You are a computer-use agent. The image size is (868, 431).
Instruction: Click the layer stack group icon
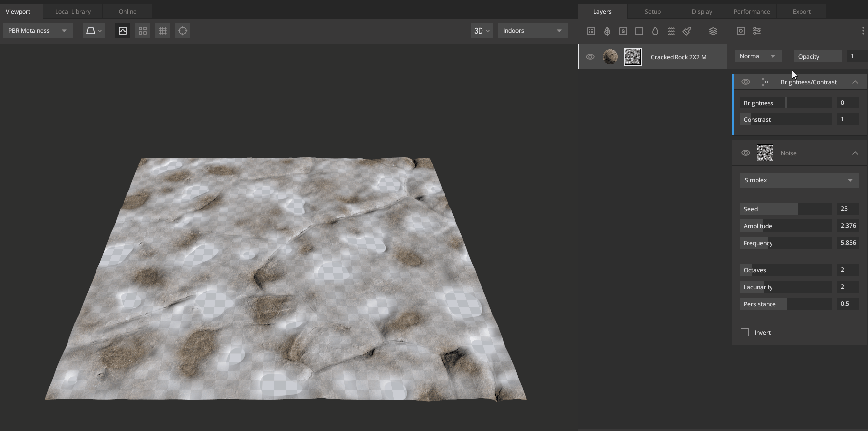tap(713, 31)
